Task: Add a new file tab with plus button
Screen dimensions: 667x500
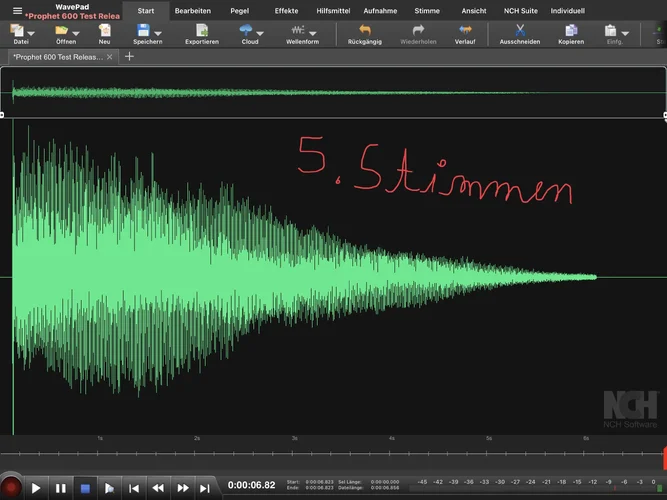Action: [129, 57]
